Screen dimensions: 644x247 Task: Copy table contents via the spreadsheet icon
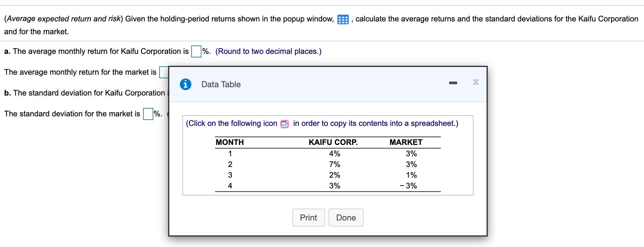[x=285, y=124]
